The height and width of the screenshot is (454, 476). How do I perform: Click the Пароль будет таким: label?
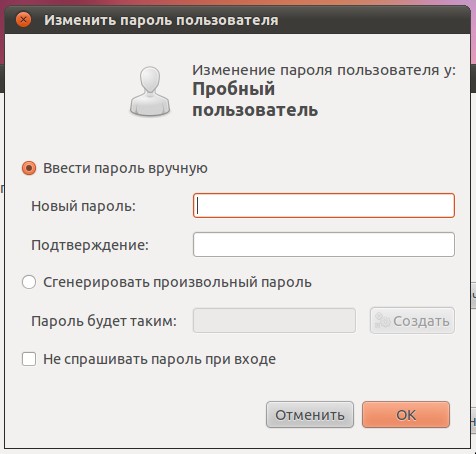click(x=104, y=321)
